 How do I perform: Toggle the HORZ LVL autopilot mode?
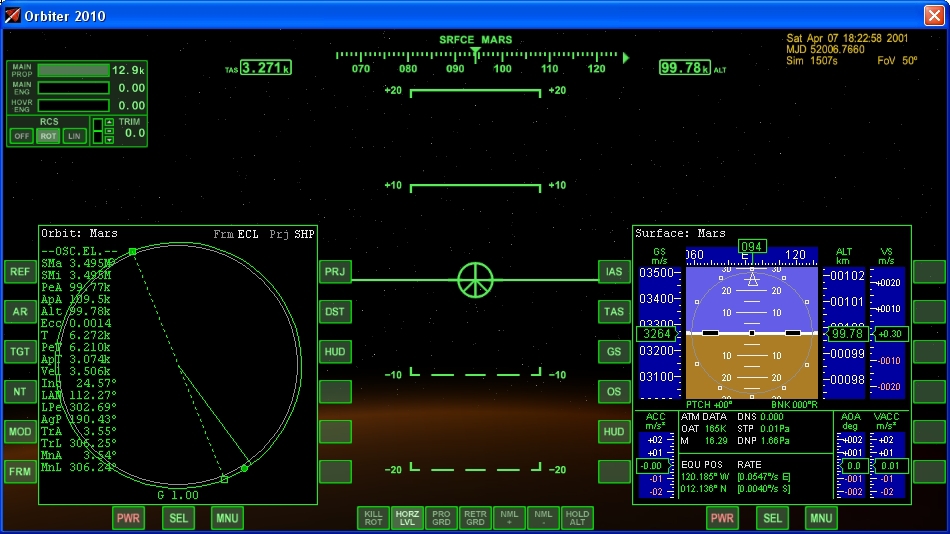pyautogui.click(x=407, y=517)
